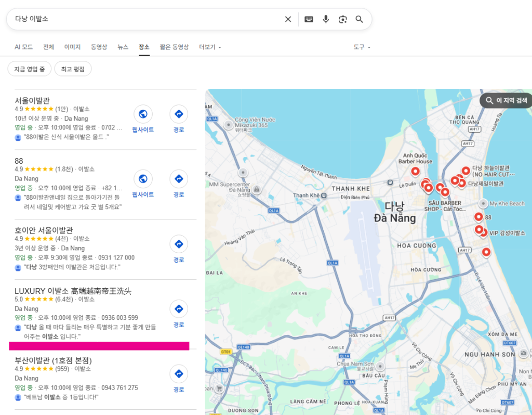Open the 부산이발관 (1호점 본점) listing
The height and width of the screenshot is (415, 532).
pyautogui.click(x=54, y=360)
